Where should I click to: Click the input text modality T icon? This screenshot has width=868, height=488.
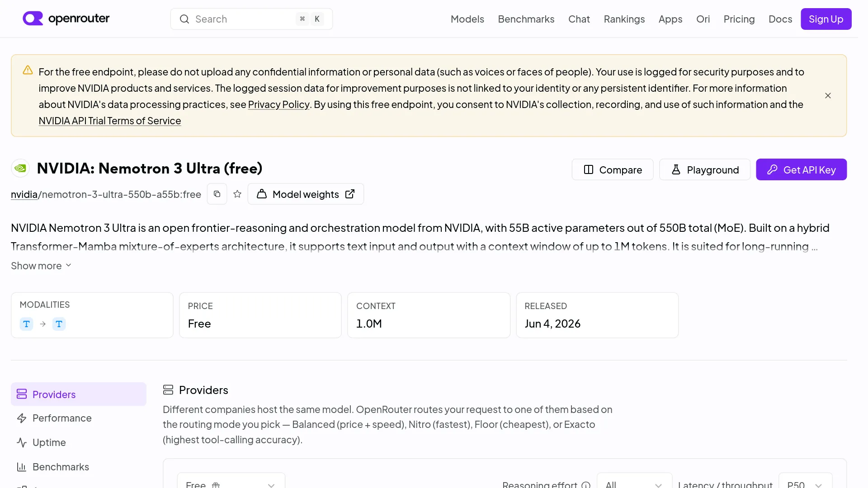[27, 324]
